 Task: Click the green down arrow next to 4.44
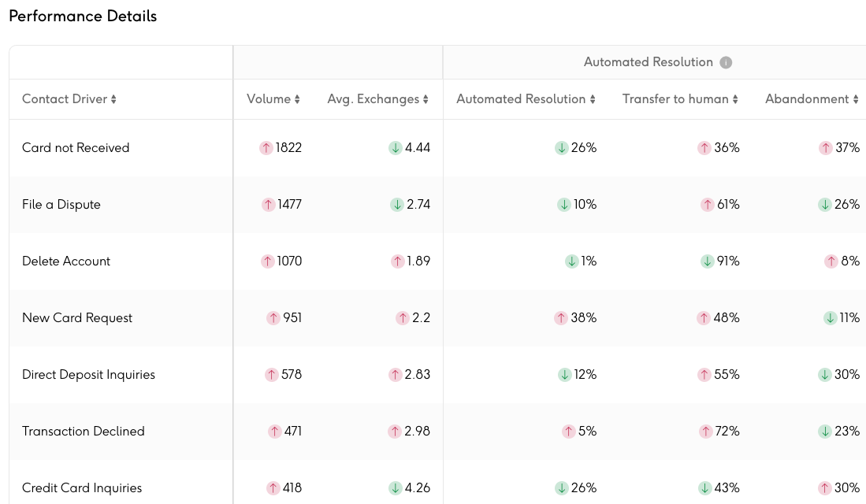tap(395, 147)
